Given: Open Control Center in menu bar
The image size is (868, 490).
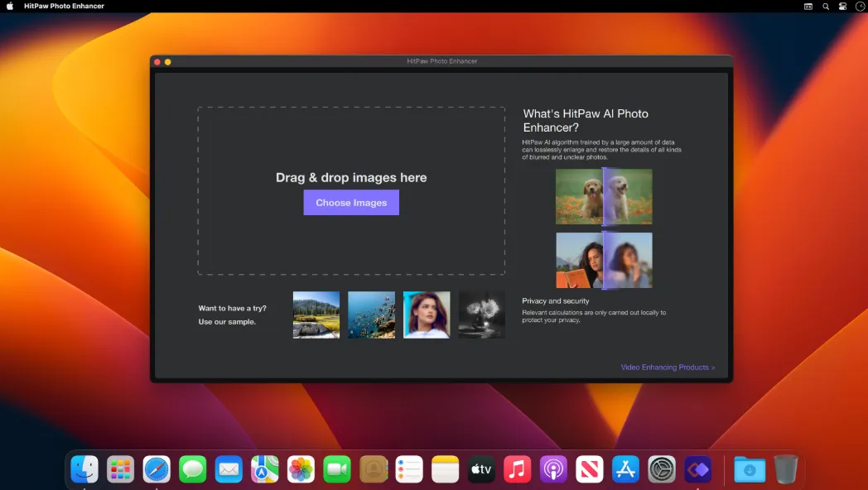Looking at the screenshot, I should 842,6.
